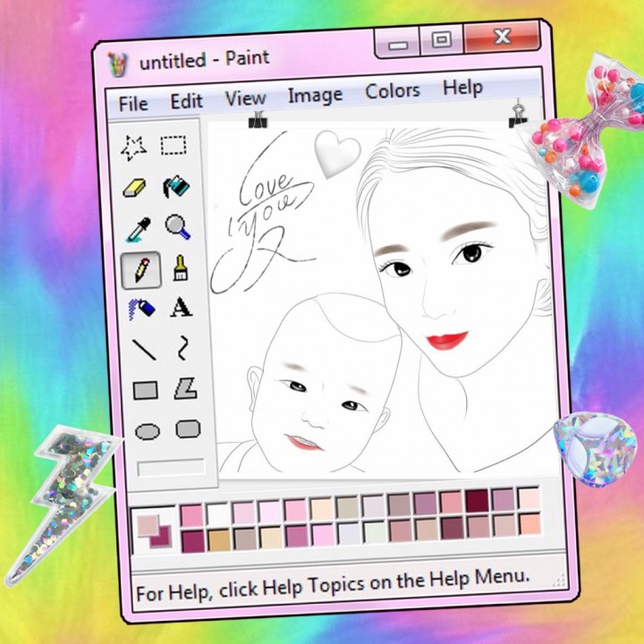Open the View menu
This screenshot has width=644, height=644.
point(246,98)
